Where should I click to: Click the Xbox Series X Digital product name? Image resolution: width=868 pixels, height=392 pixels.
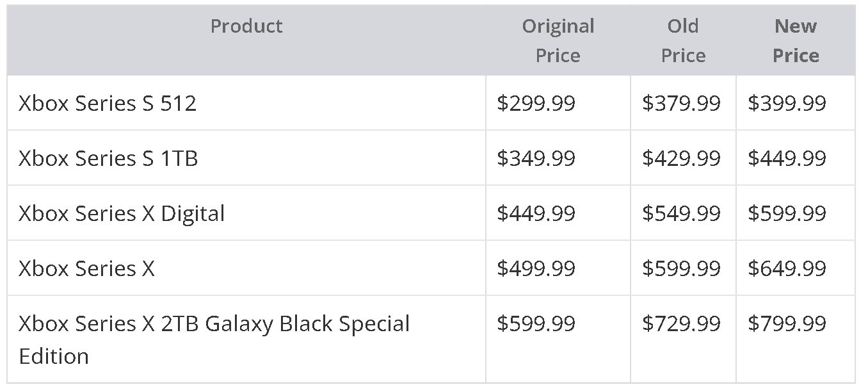pos(122,213)
